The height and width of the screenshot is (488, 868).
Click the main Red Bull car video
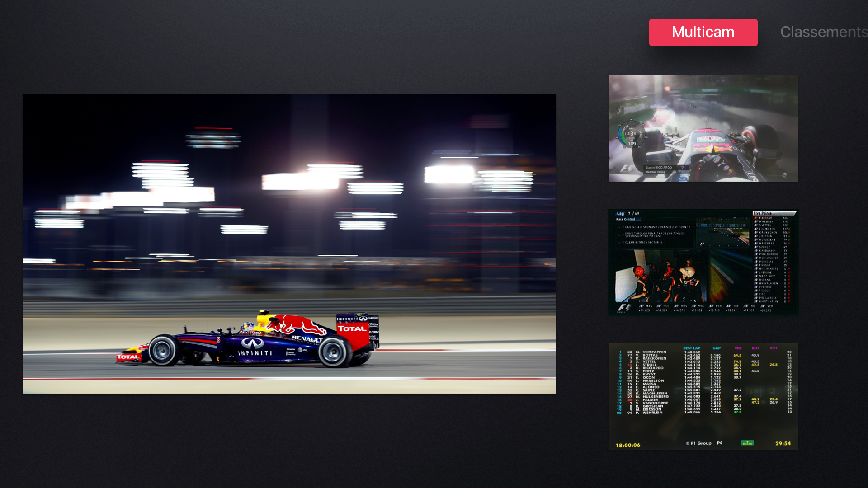[289, 244]
